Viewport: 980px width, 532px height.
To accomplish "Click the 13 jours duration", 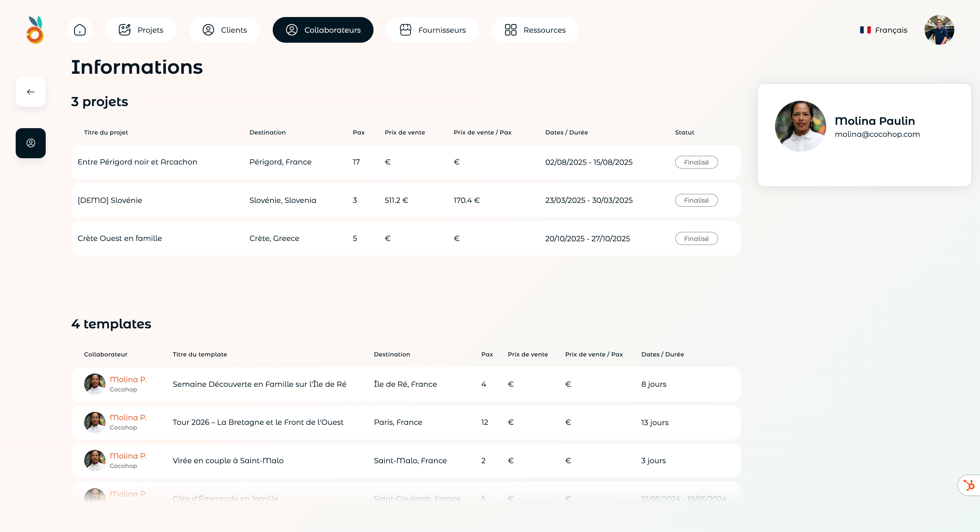I will tap(655, 423).
